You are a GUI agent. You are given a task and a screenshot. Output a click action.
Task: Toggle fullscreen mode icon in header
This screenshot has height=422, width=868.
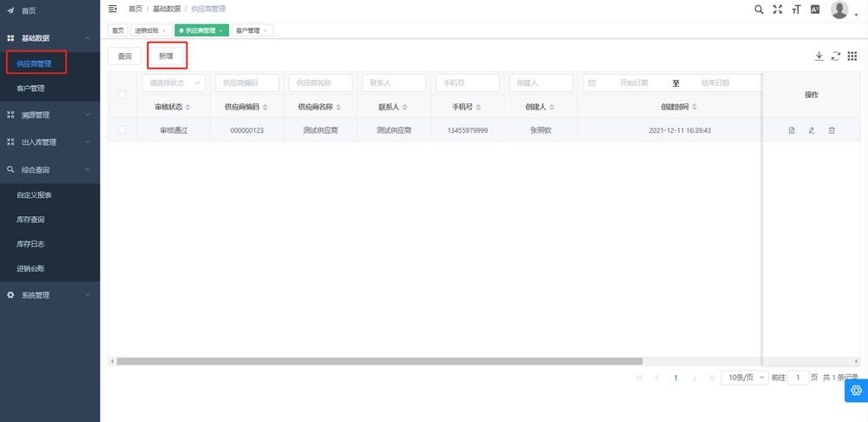coord(778,10)
